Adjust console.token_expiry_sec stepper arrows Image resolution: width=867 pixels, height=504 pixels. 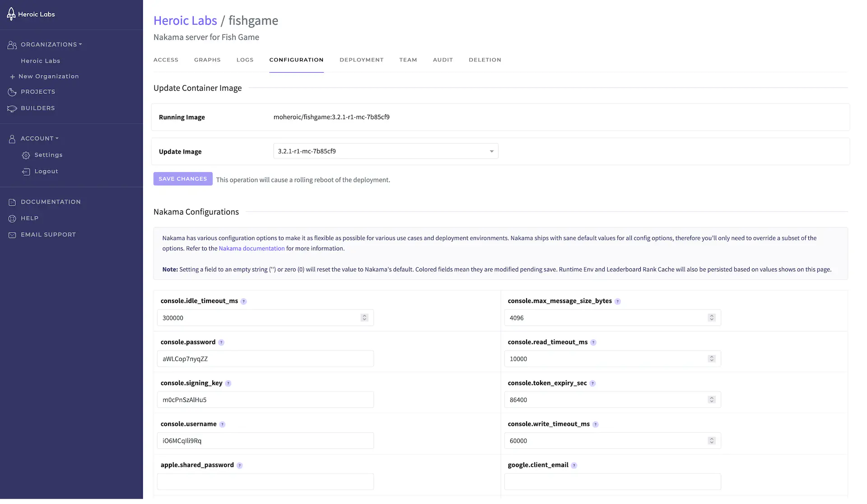coord(712,400)
